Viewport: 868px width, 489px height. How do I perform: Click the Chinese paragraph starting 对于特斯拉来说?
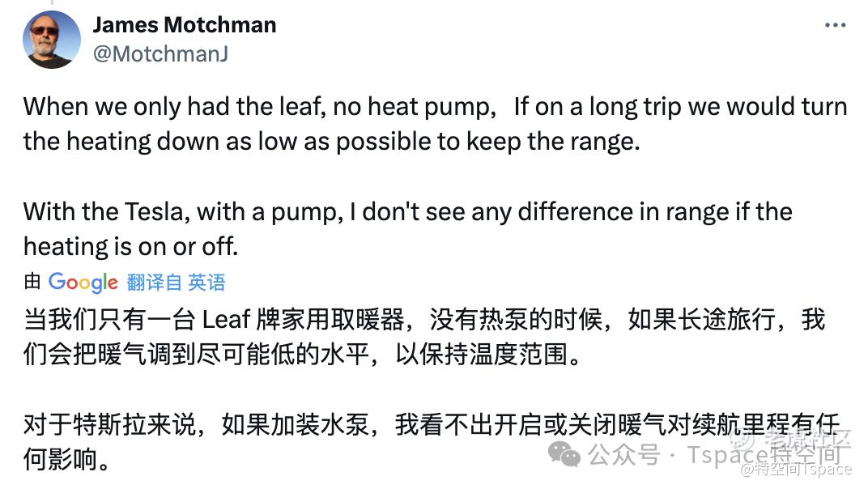tap(324, 440)
